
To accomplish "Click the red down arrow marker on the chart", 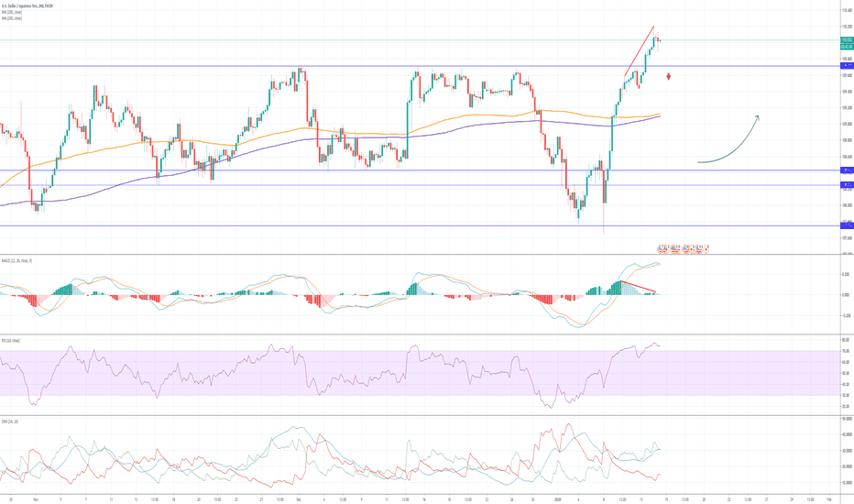I will tap(670, 77).
